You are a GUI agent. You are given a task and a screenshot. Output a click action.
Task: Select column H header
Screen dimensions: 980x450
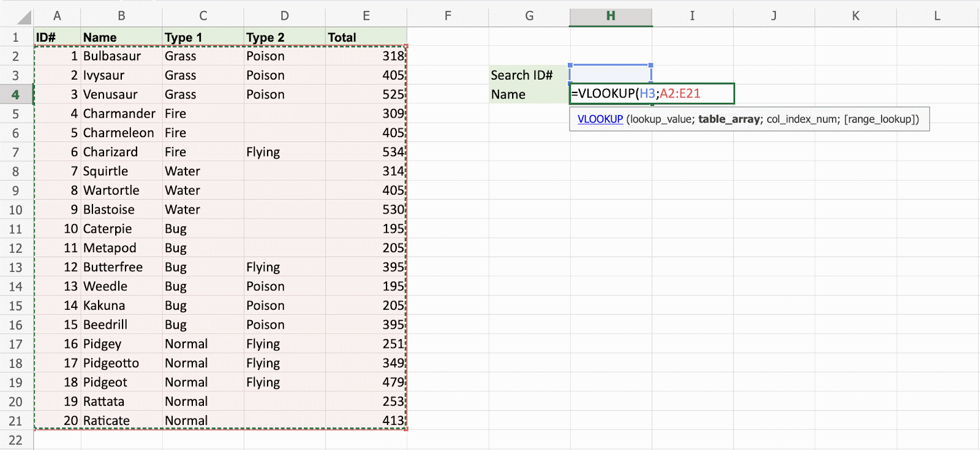point(610,16)
